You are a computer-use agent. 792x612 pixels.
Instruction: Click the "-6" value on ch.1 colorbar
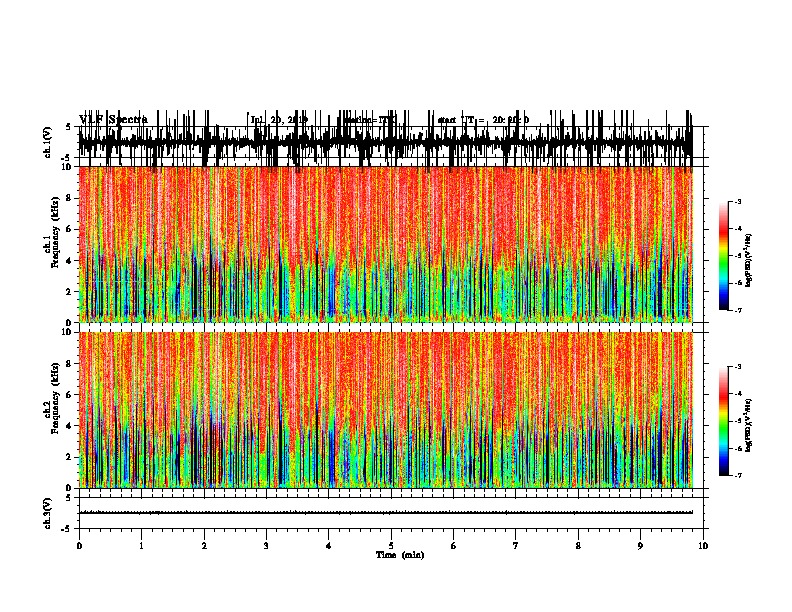click(738, 283)
